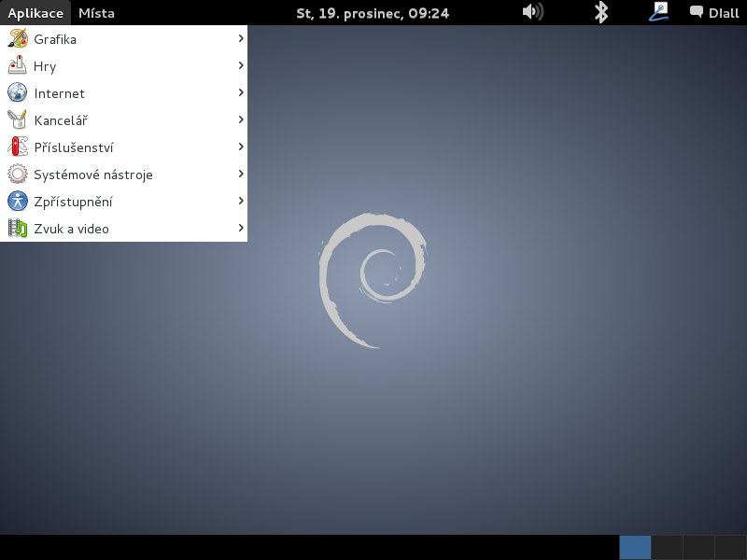
Task: Select the Kancelář category label
Action: (61, 120)
